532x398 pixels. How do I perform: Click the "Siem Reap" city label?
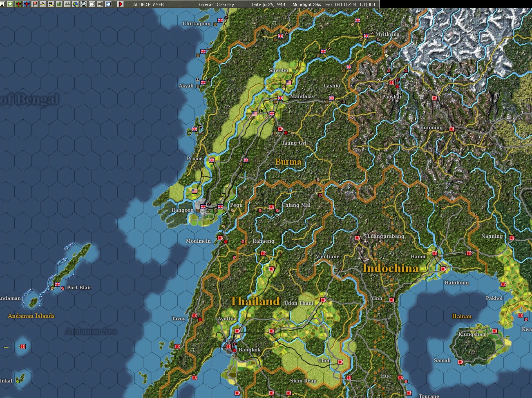[x=303, y=381]
